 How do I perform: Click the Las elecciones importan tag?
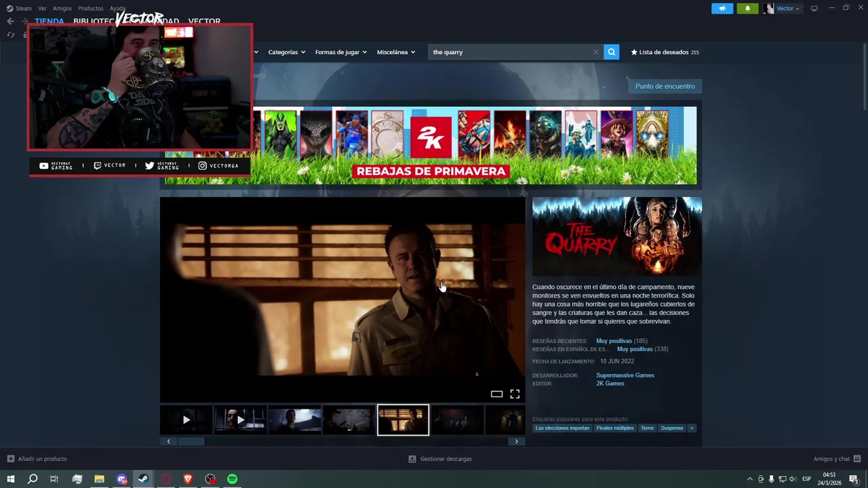(x=562, y=428)
